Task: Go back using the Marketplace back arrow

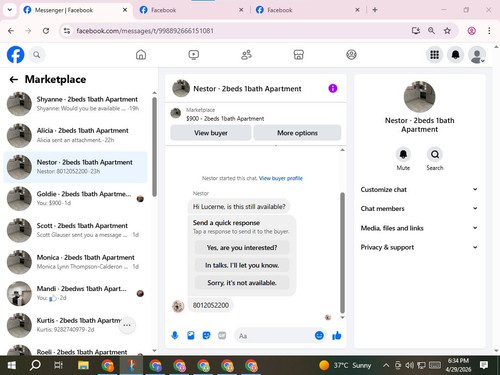Action: [14, 79]
